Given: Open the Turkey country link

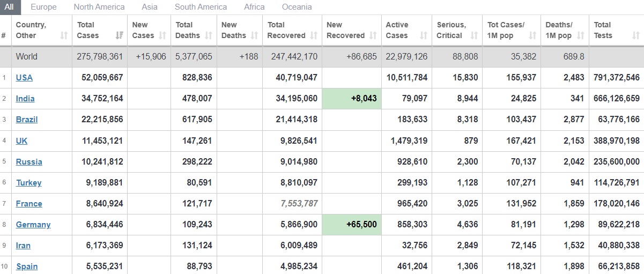Looking at the screenshot, I should click(28, 183).
